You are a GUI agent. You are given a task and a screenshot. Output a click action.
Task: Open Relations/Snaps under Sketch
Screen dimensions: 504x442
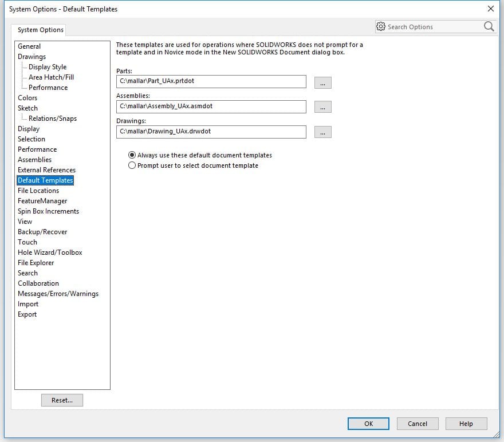pos(52,119)
